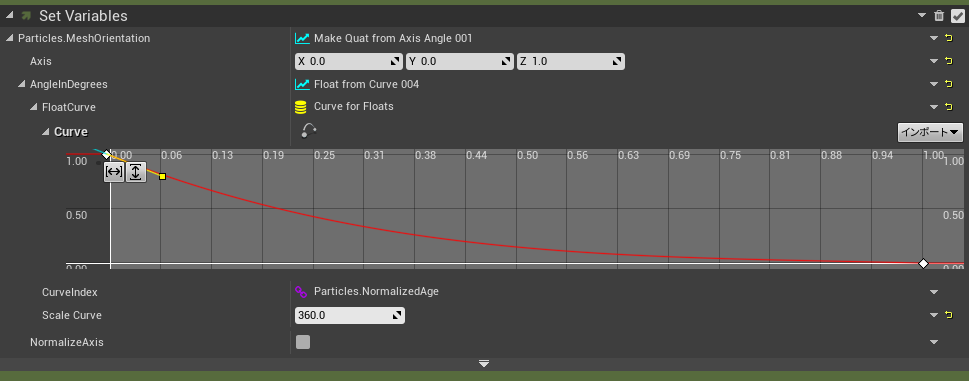Delete the Set Variables module via trash icon
This screenshot has height=381, width=969.
click(x=939, y=16)
